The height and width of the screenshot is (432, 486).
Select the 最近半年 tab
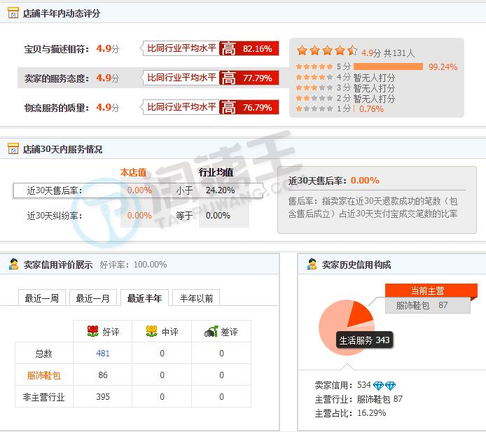(144, 298)
